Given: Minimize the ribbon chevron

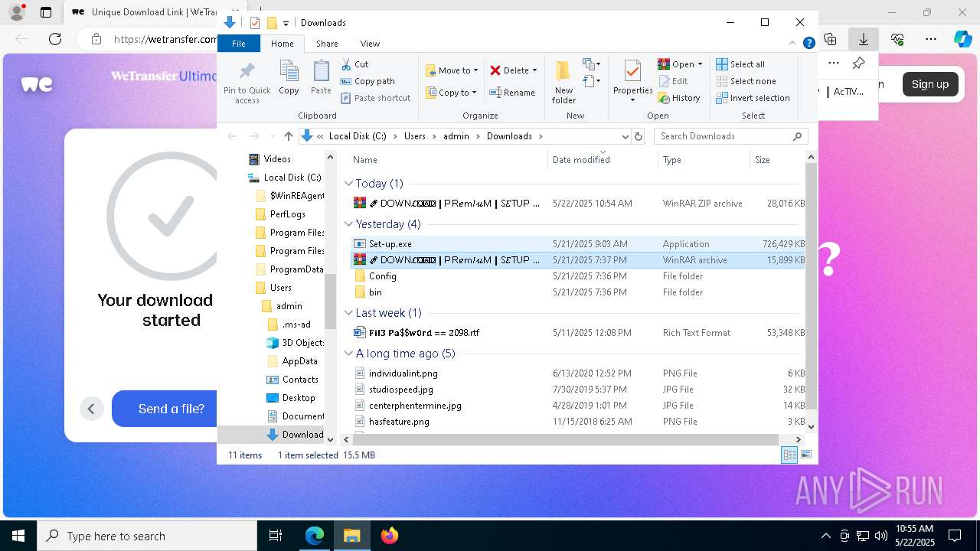Looking at the screenshot, I should 792,44.
